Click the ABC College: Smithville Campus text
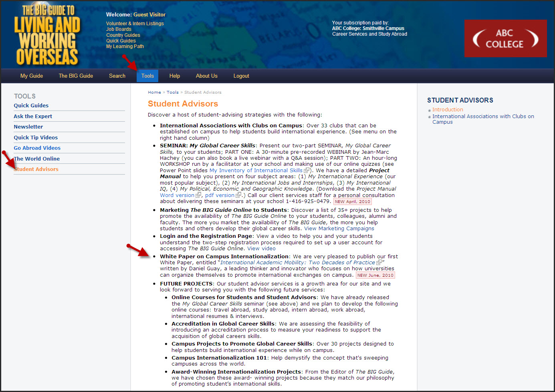 tap(368, 28)
